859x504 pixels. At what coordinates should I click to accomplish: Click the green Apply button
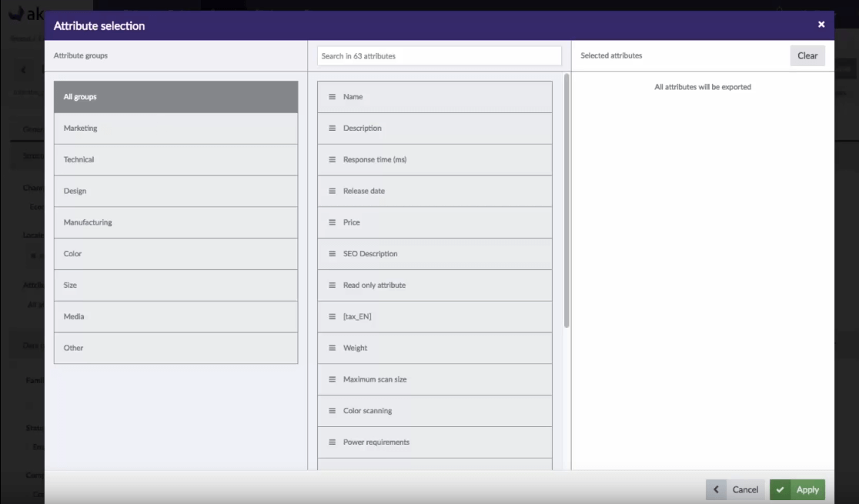click(x=797, y=489)
